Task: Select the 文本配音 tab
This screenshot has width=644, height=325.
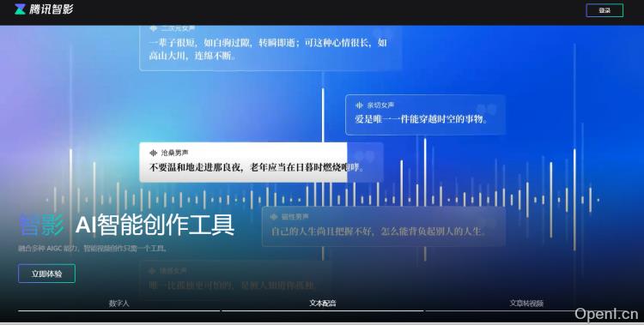Action: click(322, 304)
